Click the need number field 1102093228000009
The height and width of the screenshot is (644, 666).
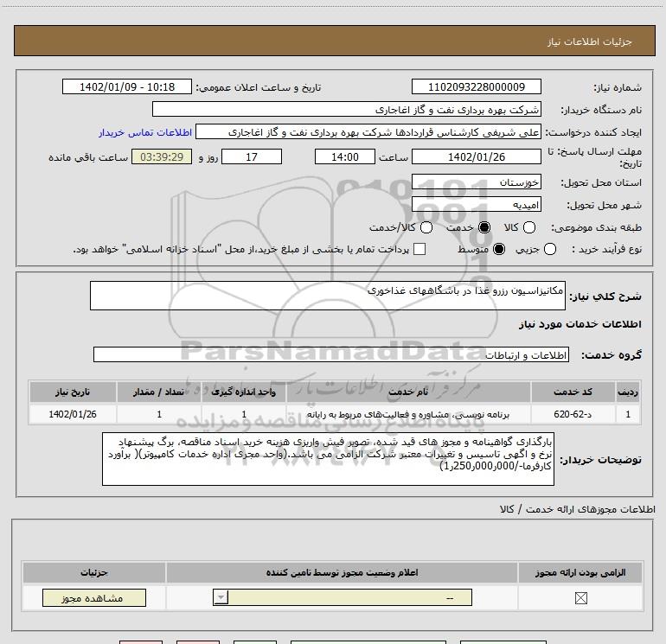click(x=476, y=87)
